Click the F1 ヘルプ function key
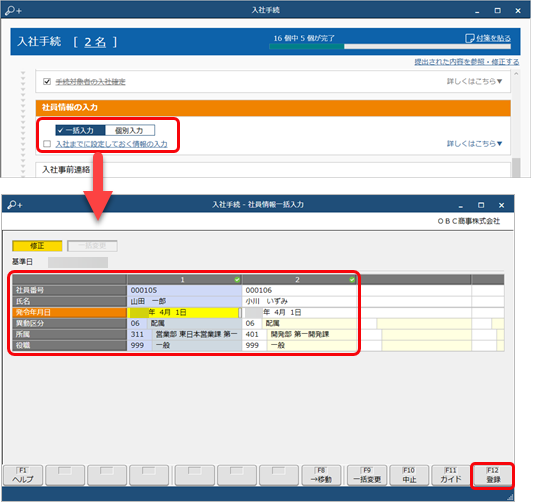 [x=23, y=475]
